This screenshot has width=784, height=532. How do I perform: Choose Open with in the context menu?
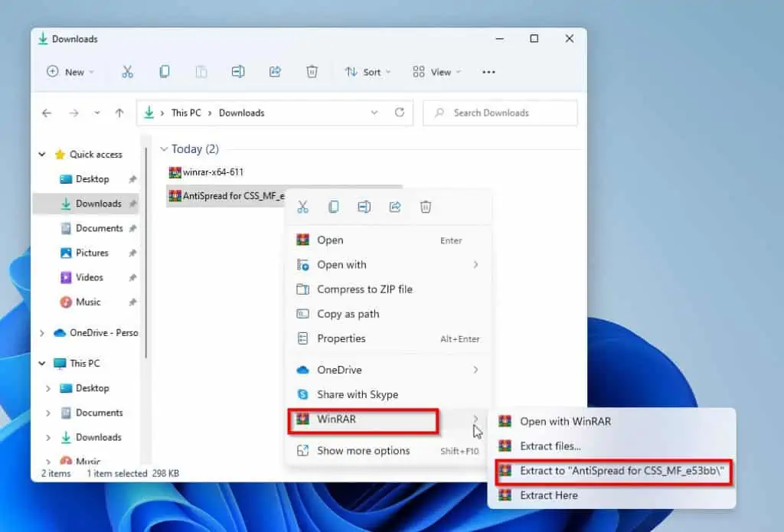tap(388, 265)
